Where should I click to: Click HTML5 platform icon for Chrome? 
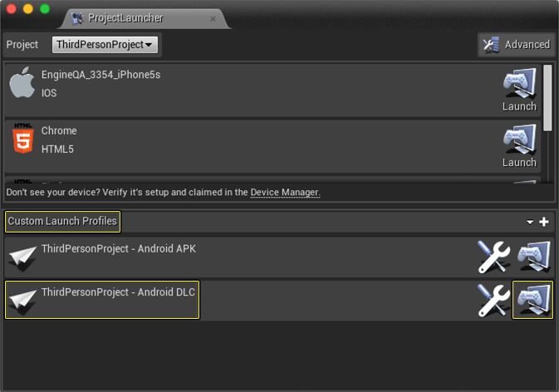pyautogui.click(x=23, y=138)
